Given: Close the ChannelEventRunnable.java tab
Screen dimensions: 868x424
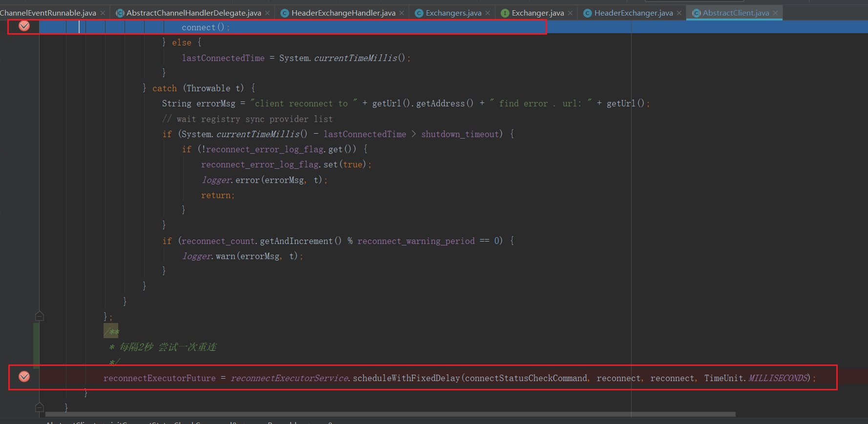Looking at the screenshot, I should coord(103,13).
